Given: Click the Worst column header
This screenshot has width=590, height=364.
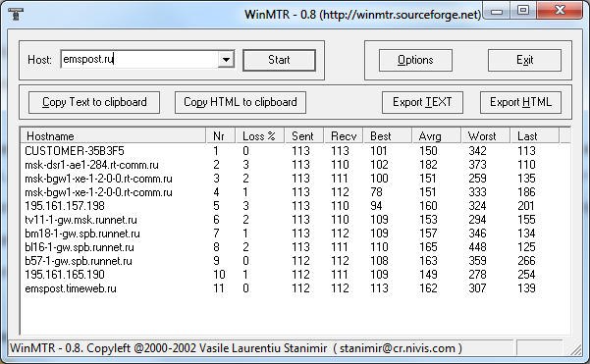Looking at the screenshot, I should (x=486, y=135).
